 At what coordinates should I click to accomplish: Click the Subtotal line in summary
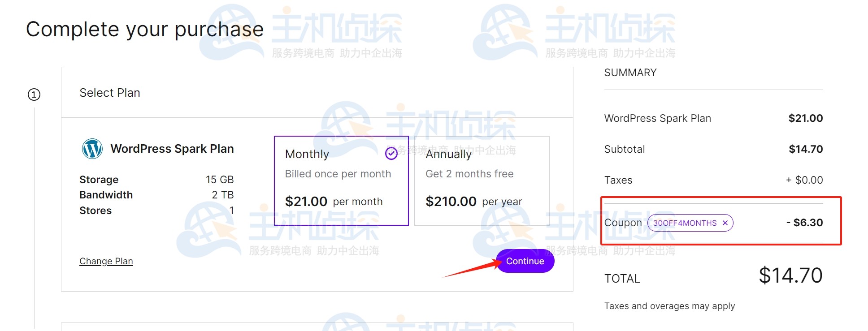(624, 149)
